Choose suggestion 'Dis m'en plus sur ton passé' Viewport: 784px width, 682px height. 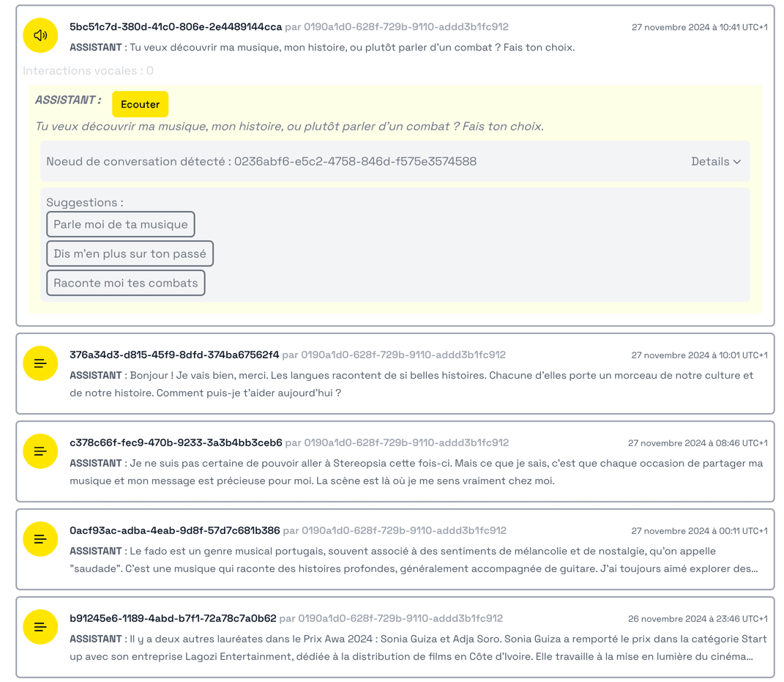pos(130,253)
